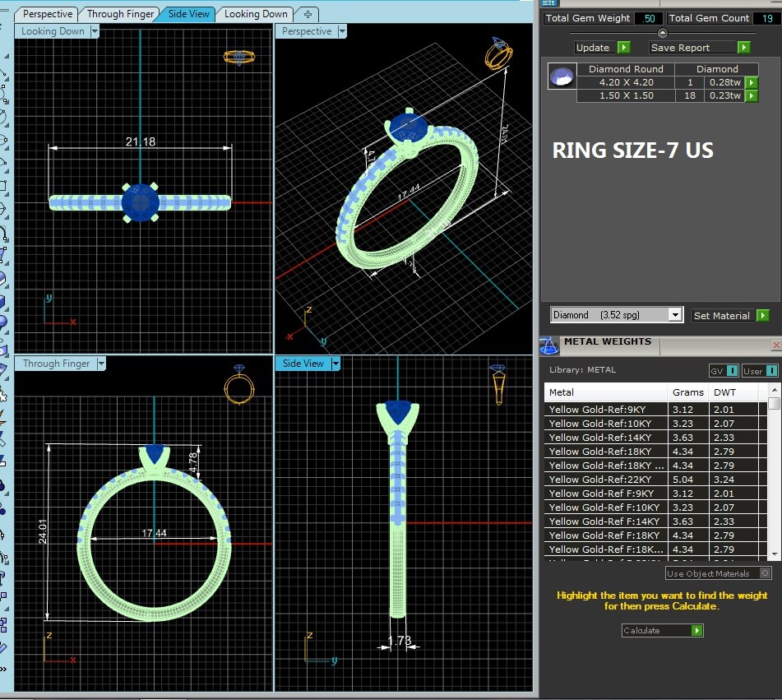Expand the Through Finger viewport menu arrow
782x700 pixels.
click(x=102, y=364)
